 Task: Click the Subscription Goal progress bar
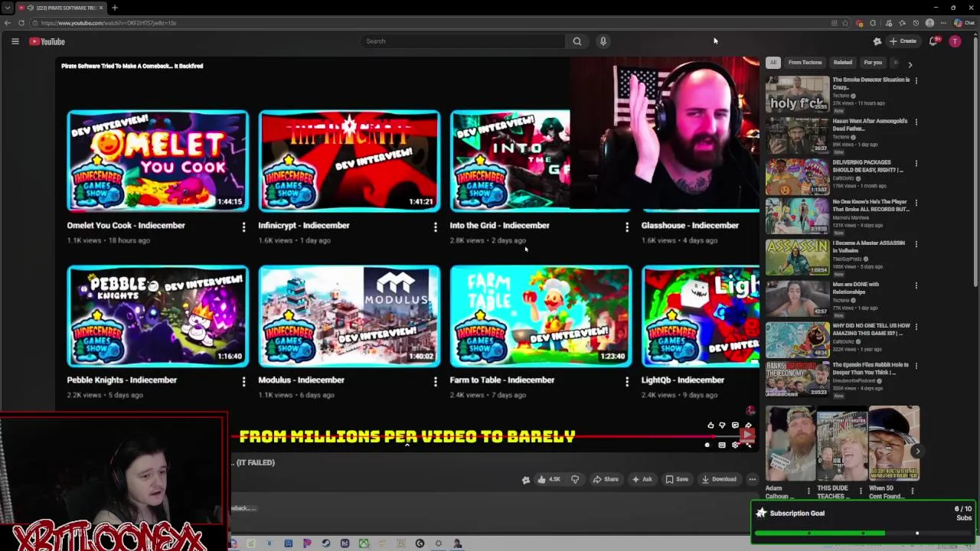[x=863, y=533]
